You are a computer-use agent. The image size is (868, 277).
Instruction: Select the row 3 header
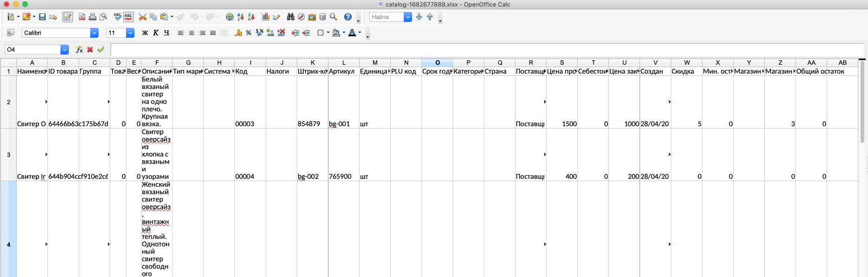(x=8, y=155)
